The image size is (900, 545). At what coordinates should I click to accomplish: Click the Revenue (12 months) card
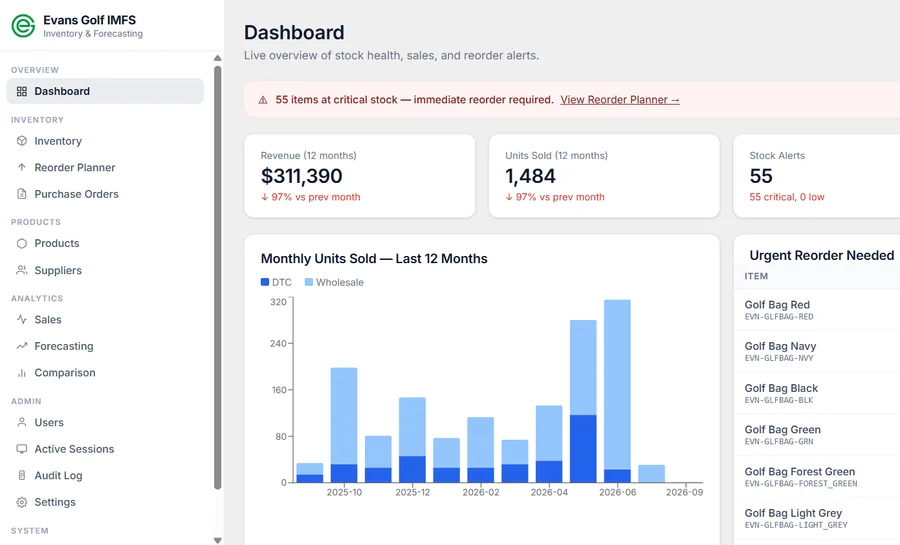click(360, 176)
